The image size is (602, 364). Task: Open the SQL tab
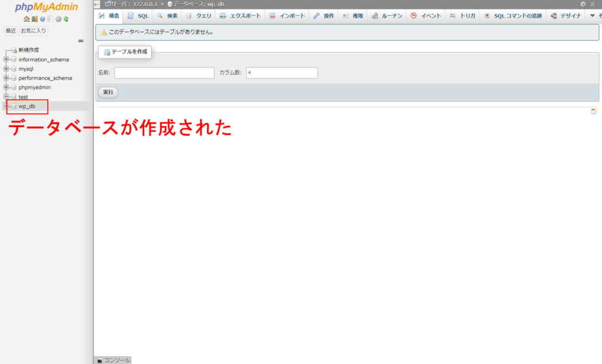coord(138,16)
